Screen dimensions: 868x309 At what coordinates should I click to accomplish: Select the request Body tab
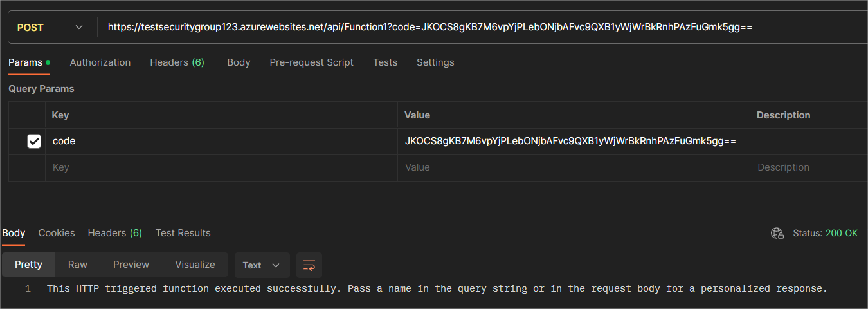(x=239, y=62)
